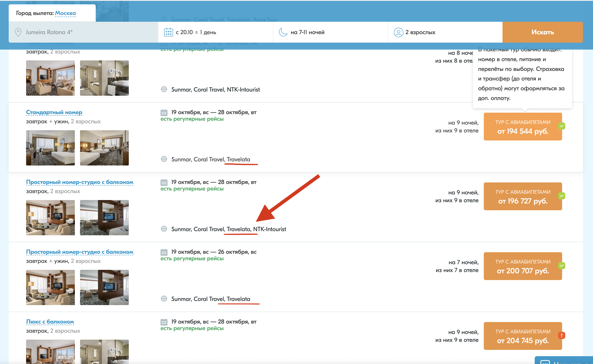This screenshot has height=364, width=593.
Task: Open the calendar icon for departure date
Action: pos(168,32)
